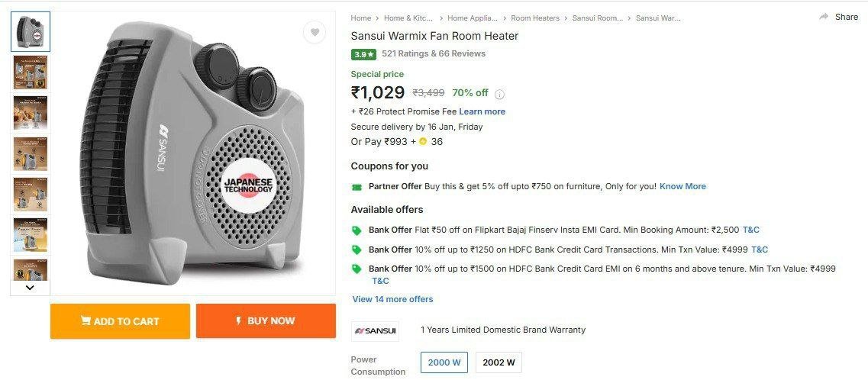Select the 2000 W power option
868x380 pixels.
tap(444, 362)
